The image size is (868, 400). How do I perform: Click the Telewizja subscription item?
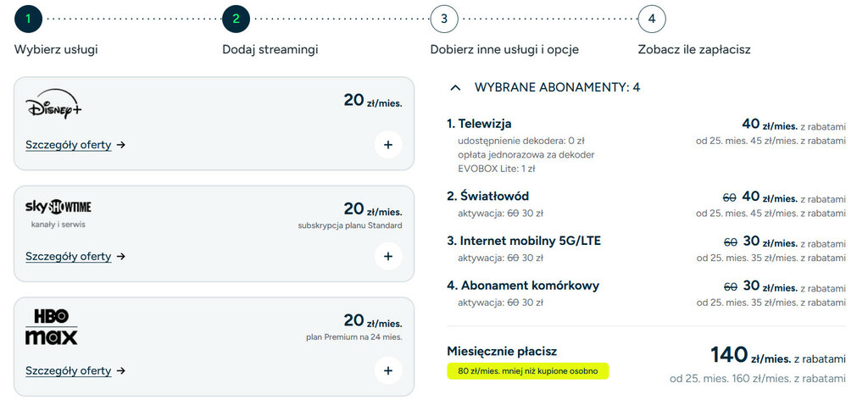tap(479, 124)
